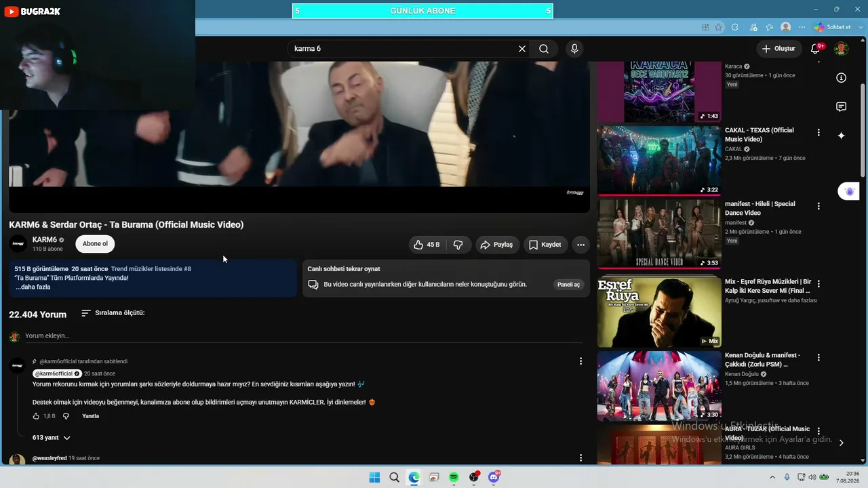Open the Windows Start menu
The height and width of the screenshot is (488, 868).
(x=374, y=477)
